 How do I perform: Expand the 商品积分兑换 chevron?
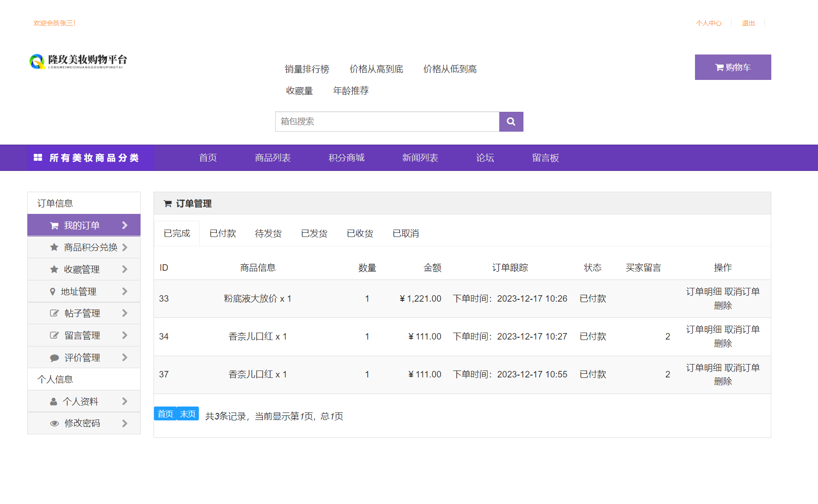pos(124,247)
